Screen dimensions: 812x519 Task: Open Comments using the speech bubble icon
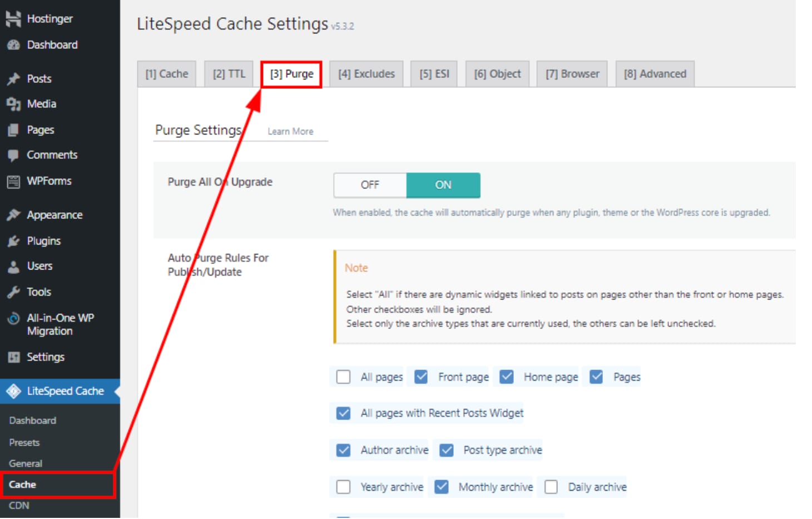coord(14,154)
